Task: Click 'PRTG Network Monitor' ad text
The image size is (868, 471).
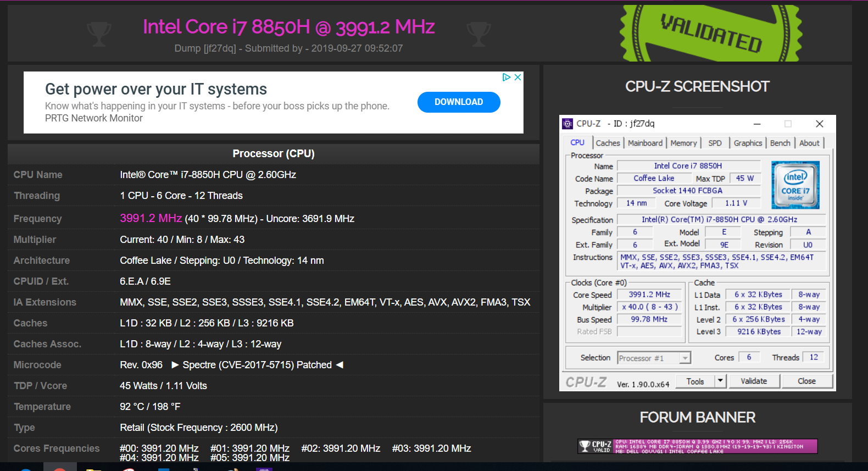Action: (94, 118)
